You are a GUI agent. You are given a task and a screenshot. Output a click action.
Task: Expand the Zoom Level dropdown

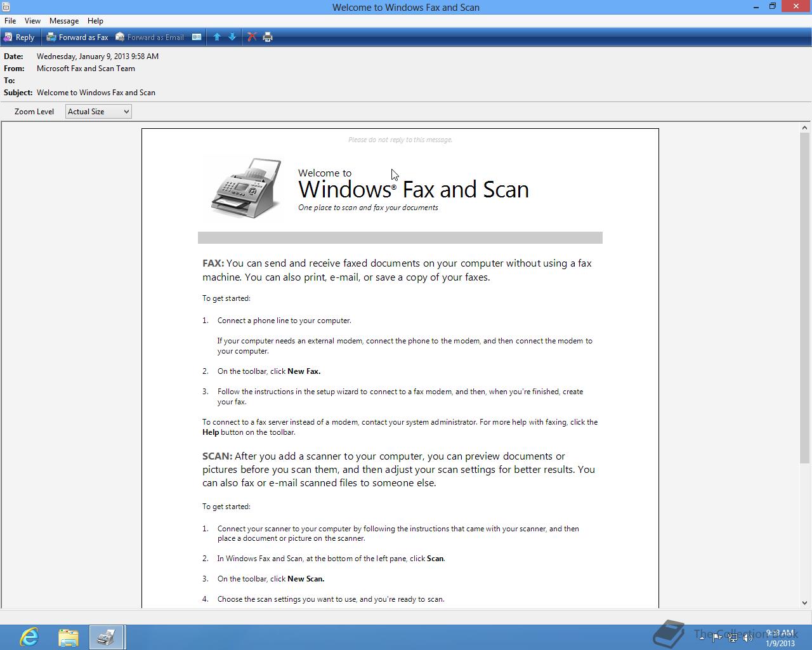(x=98, y=112)
